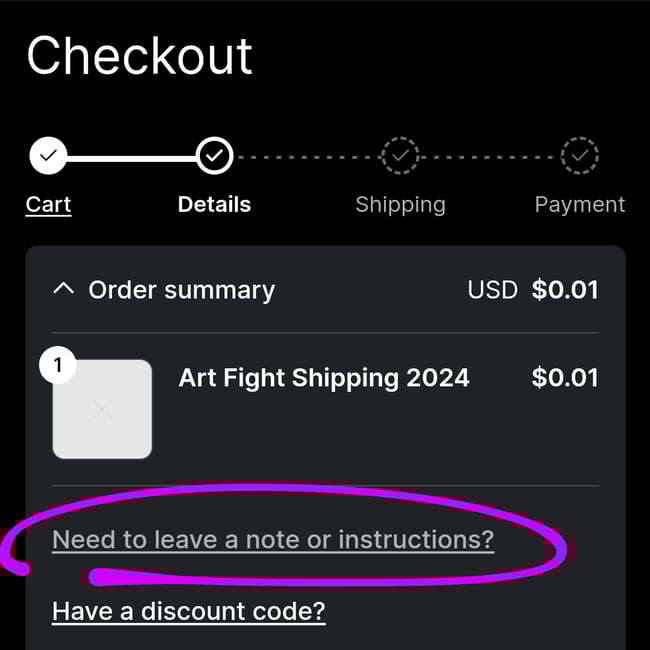Click the Details step checkmark circle
650x650 pixels.
[x=214, y=156]
